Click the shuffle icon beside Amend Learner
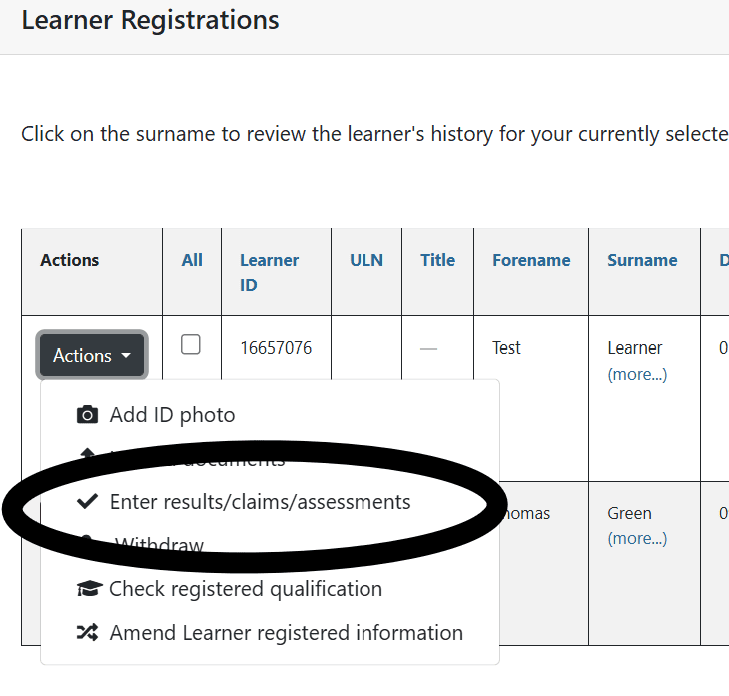729x696 pixels. [88, 633]
